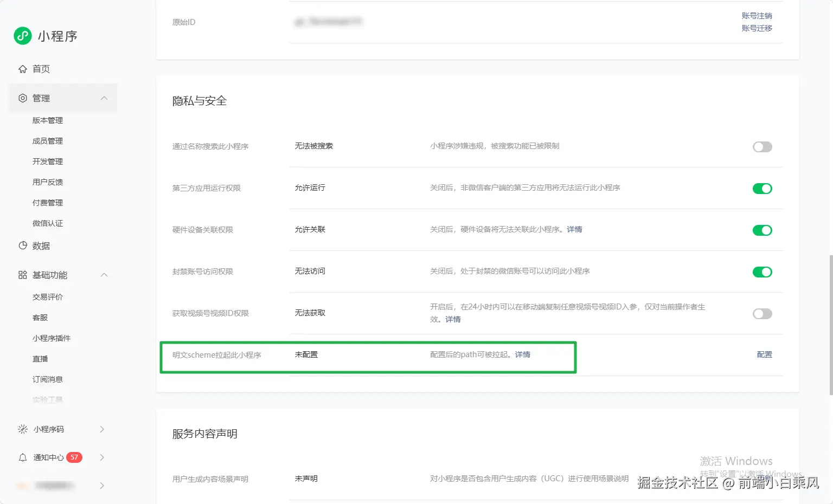Open 详情 link in 硬件设备关联权限 row
The height and width of the screenshot is (504, 833).
(574, 229)
